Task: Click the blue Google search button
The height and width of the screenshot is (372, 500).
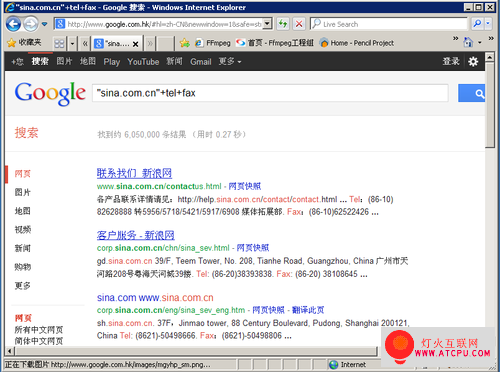Action: pos(472,93)
